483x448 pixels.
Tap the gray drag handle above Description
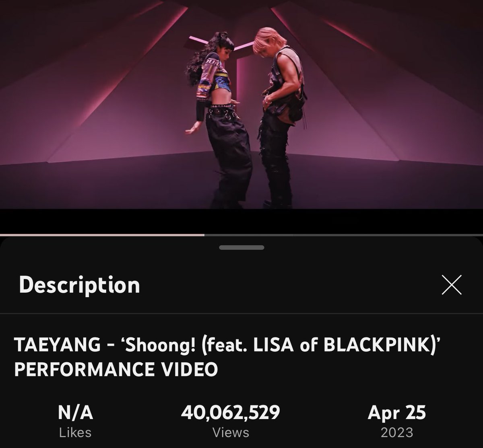click(242, 248)
